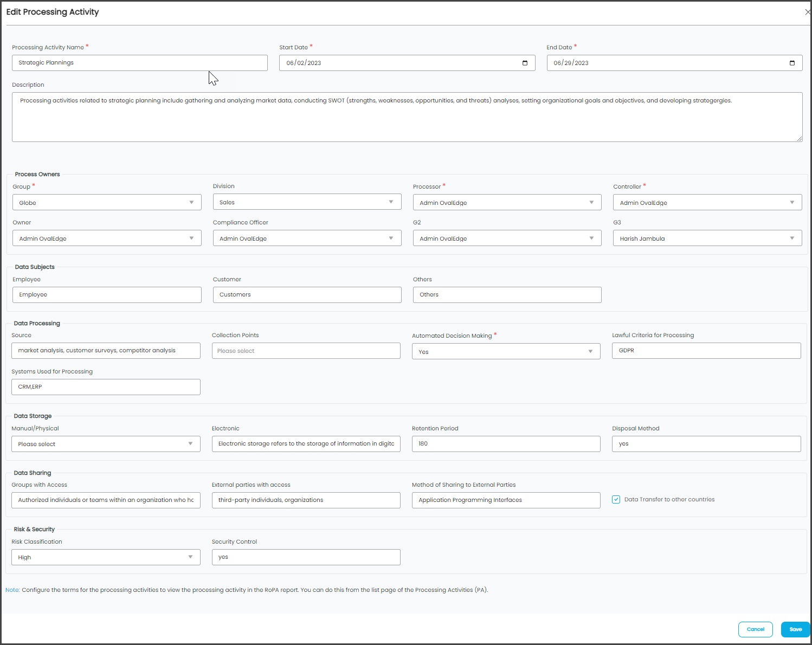The width and height of the screenshot is (812, 645).
Task: Edit the Lawful Criteria for Processing field
Action: [706, 350]
